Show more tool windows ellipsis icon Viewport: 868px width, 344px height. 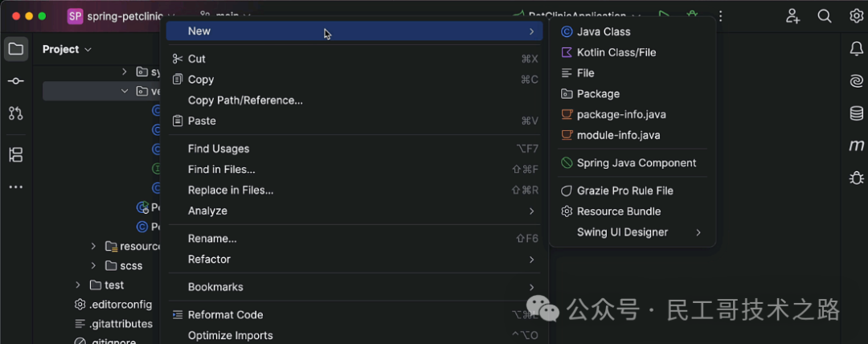tap(16, 187)
